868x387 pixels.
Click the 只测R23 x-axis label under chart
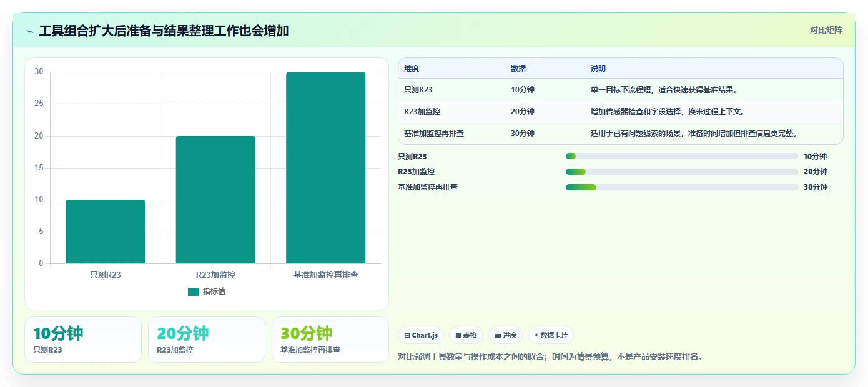105,274
